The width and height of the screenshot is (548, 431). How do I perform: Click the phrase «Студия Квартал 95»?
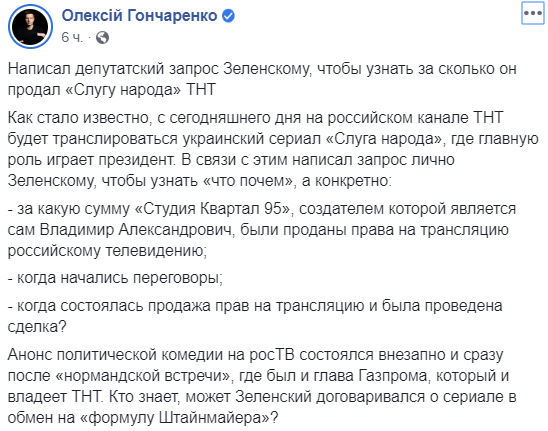pos(212,209)
